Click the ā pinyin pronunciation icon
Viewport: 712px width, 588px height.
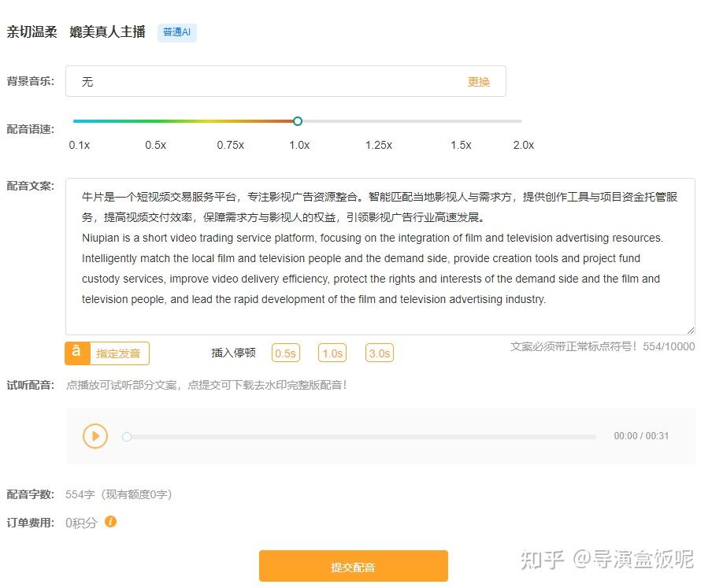(76, 353)
